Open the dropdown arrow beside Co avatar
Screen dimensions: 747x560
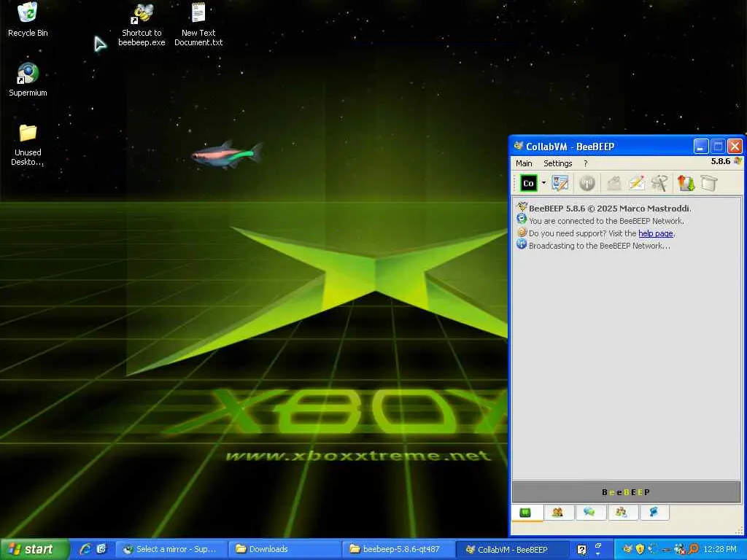click(543, 183)
